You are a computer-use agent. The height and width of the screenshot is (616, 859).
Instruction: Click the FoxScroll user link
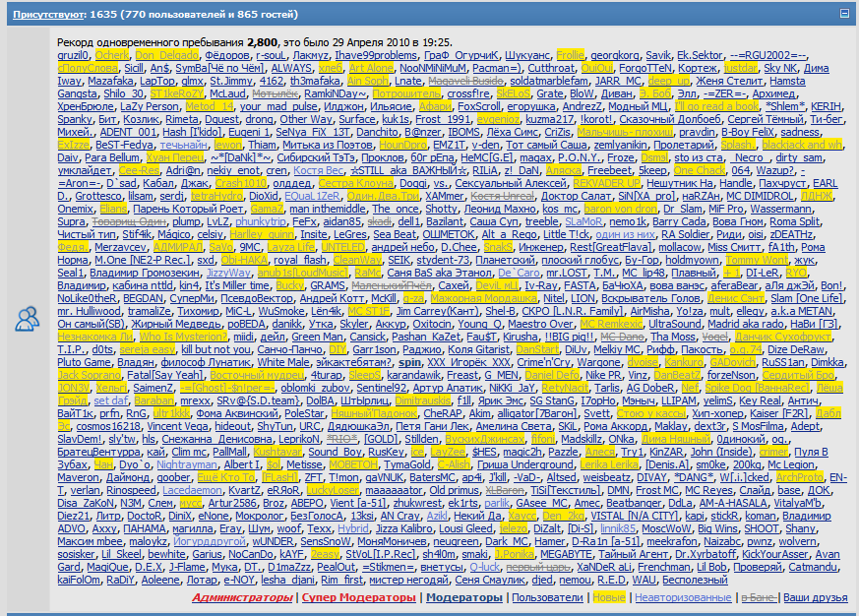coord(479,106)
